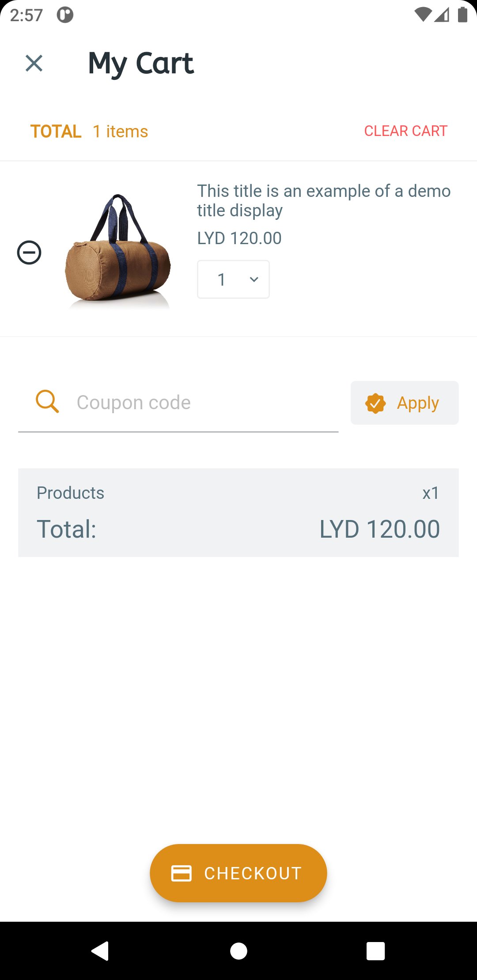Tap the Android back navigation button
Image resolution: width=477 pixels, height=980 pixels.
click(x=100, y=950)
